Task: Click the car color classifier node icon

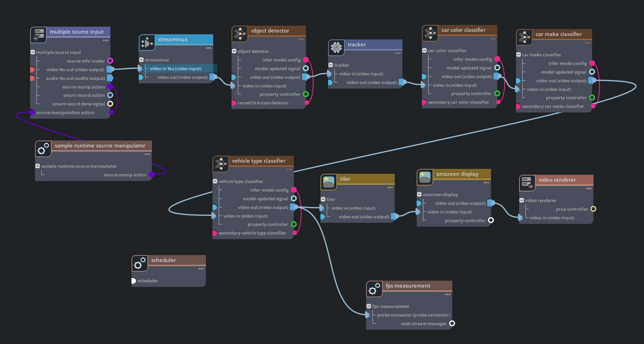Action: (430, 33)
